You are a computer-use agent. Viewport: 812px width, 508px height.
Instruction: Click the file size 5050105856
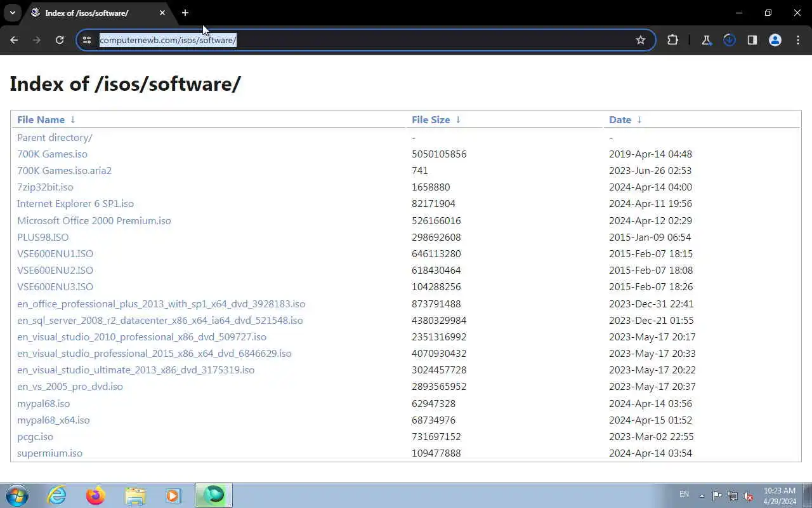(439, 154)
